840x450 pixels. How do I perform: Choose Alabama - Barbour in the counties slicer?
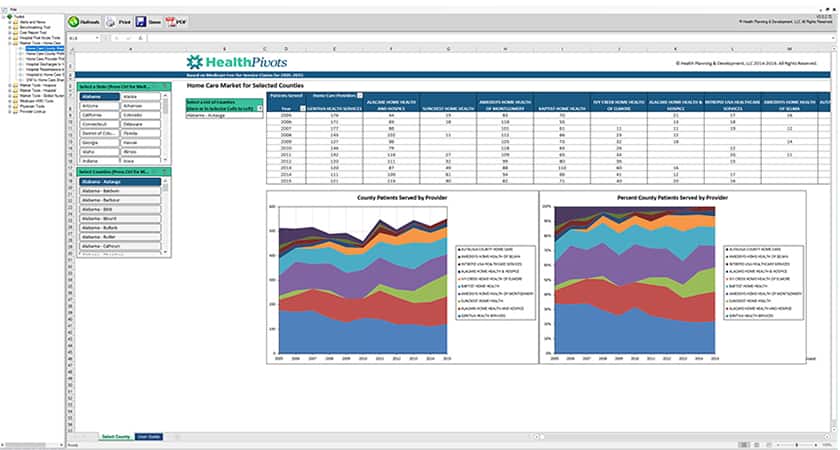[x=120, y=200]
